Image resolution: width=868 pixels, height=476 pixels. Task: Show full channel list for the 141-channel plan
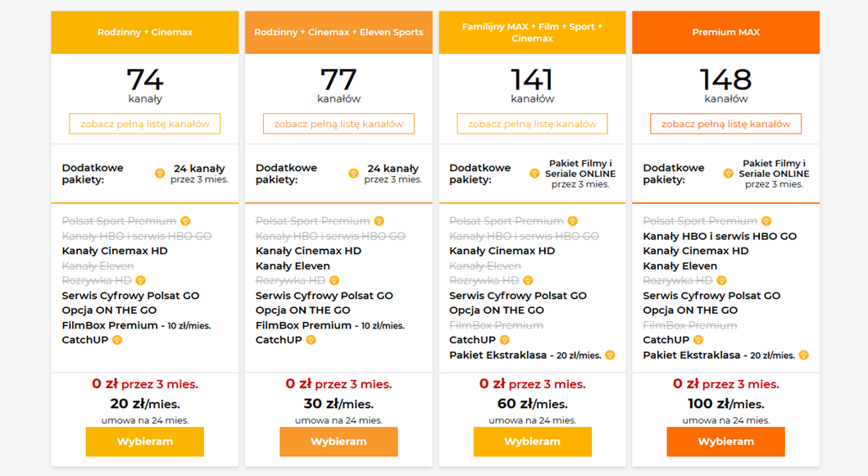tap(532, 124)
